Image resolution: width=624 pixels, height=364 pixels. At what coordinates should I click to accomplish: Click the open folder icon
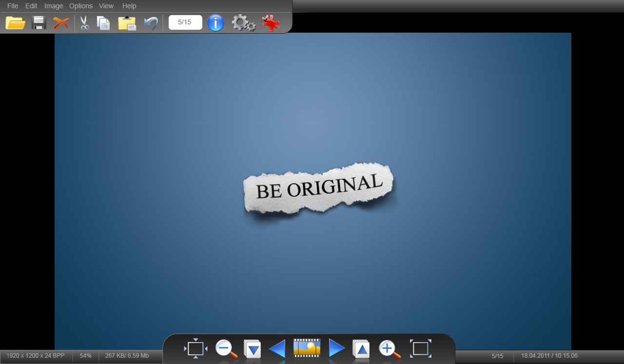(15, 23)
